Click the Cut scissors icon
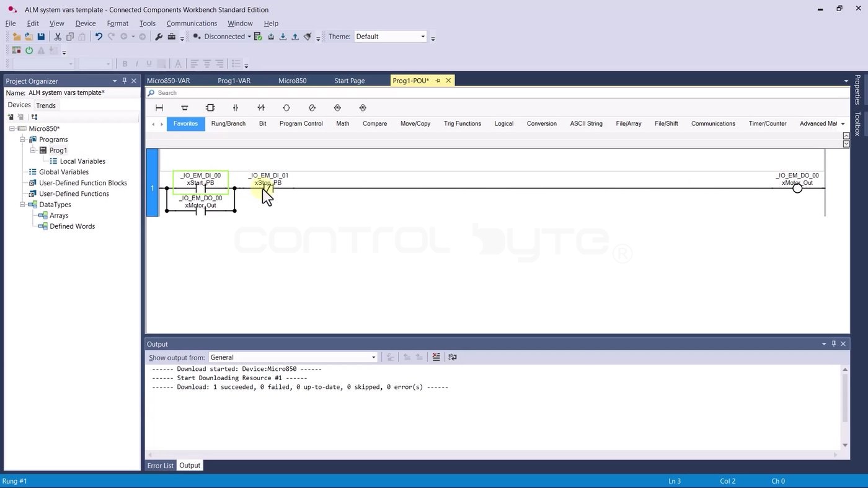The image size is (868, 488). (x=58, y=37)
